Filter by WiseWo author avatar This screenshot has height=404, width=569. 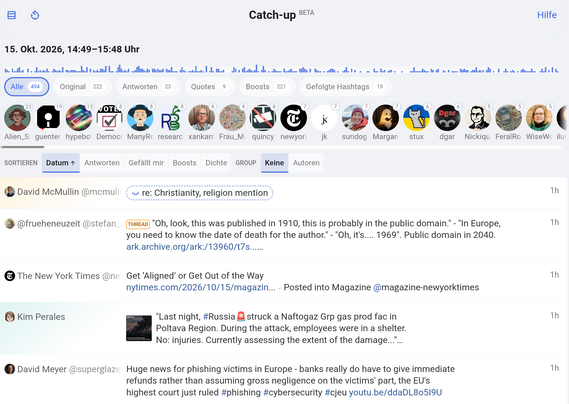coord(539,118)
